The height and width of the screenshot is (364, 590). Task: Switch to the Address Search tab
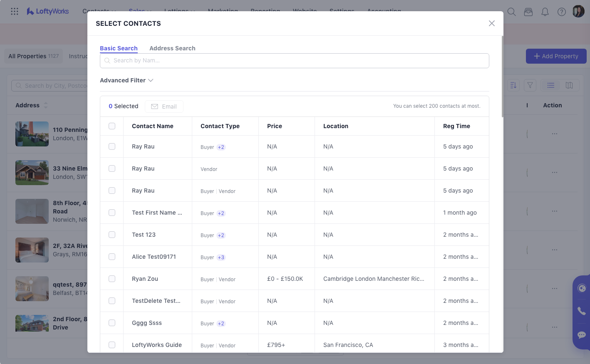(x=172, y=48)
